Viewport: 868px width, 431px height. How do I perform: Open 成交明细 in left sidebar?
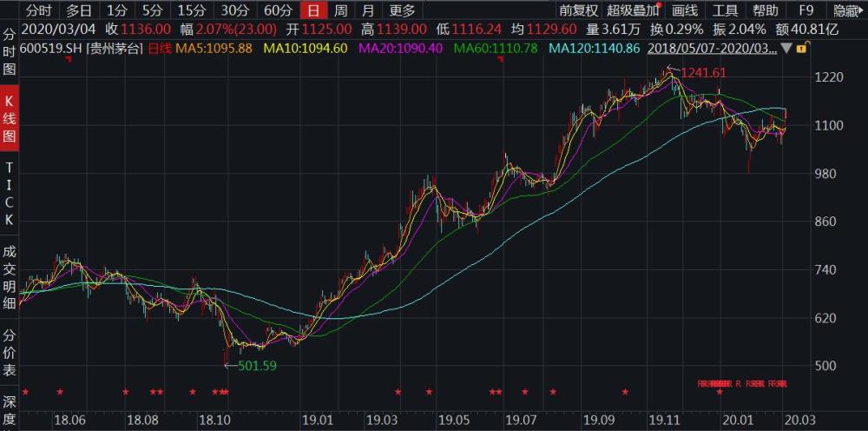(10, 277)
